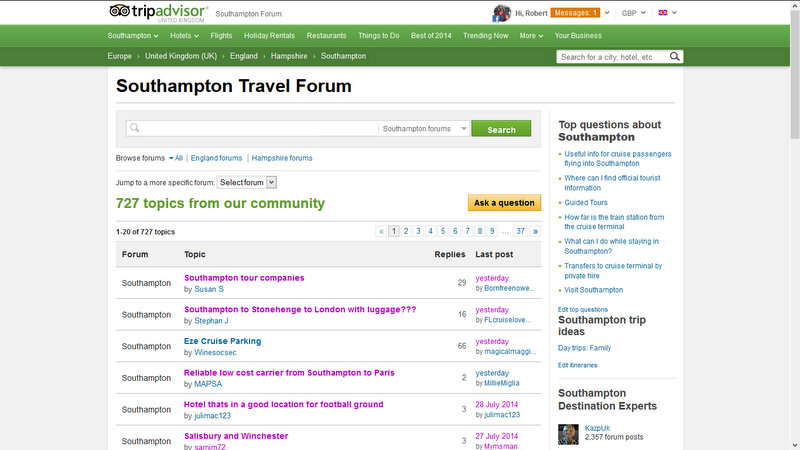Click Robert's profile avatar

(x=502, y=13)
